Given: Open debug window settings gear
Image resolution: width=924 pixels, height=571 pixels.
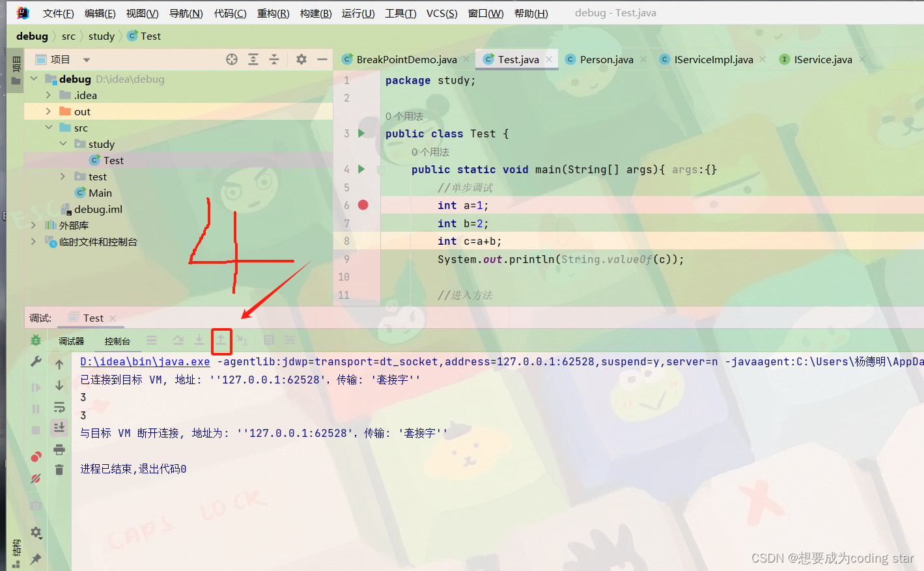Looking at the screenshot, I should click(36, 533).
